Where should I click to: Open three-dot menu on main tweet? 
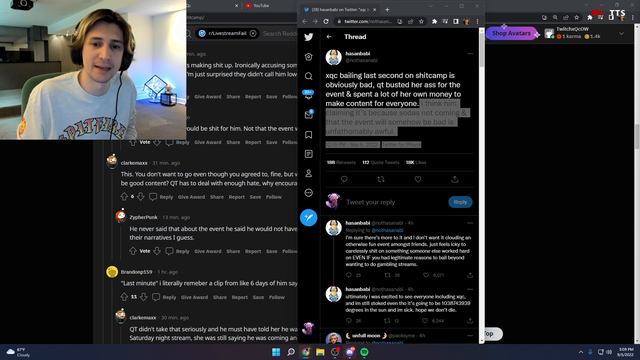[x=470, y=53]
